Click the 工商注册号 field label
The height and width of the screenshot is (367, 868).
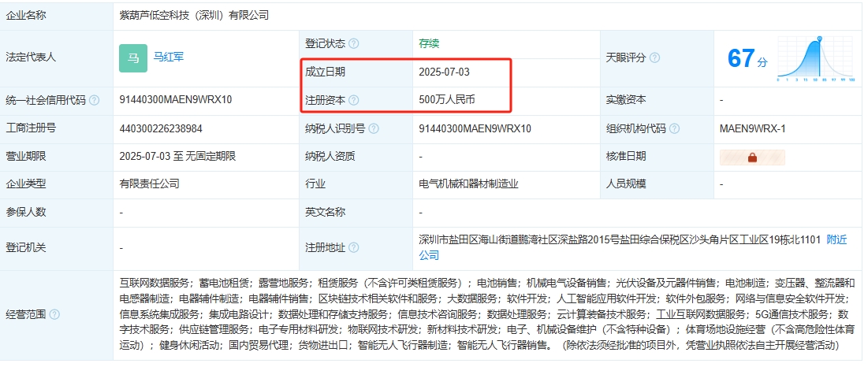click(31, 128)
